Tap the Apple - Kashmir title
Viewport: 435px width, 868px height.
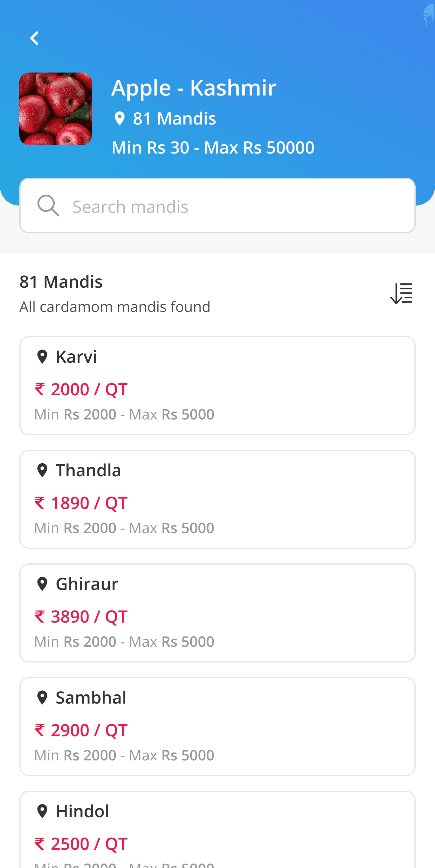coord(194,88)
